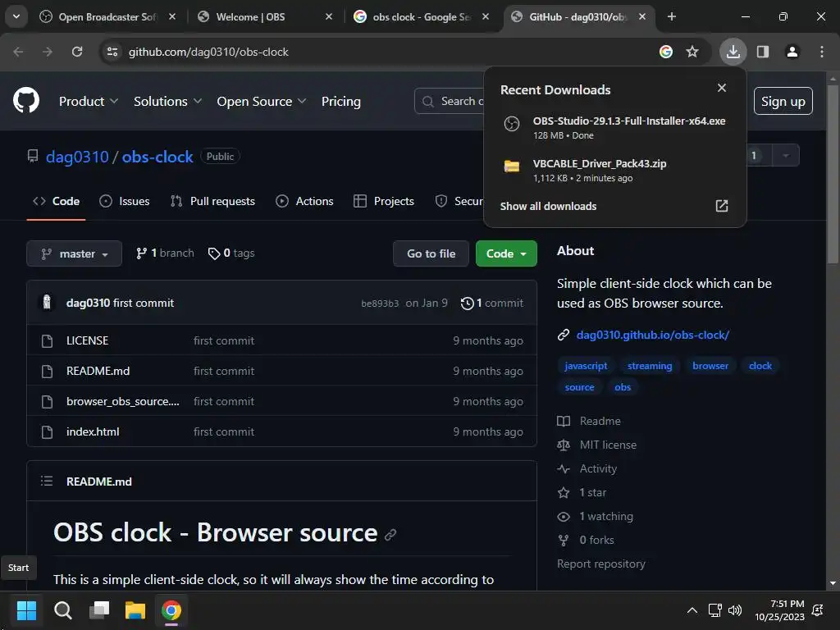Open dag0310.github.io/obs-clock link

652,335
